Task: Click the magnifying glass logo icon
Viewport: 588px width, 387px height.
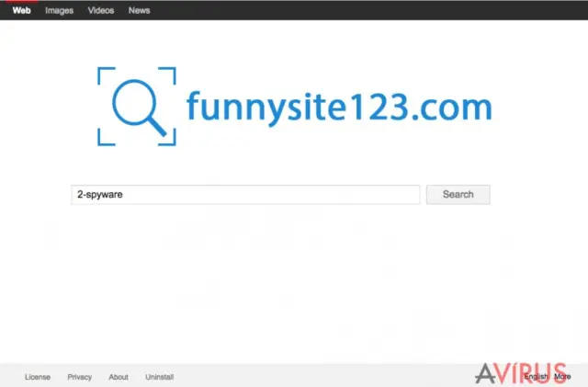Action: [137, 107]
